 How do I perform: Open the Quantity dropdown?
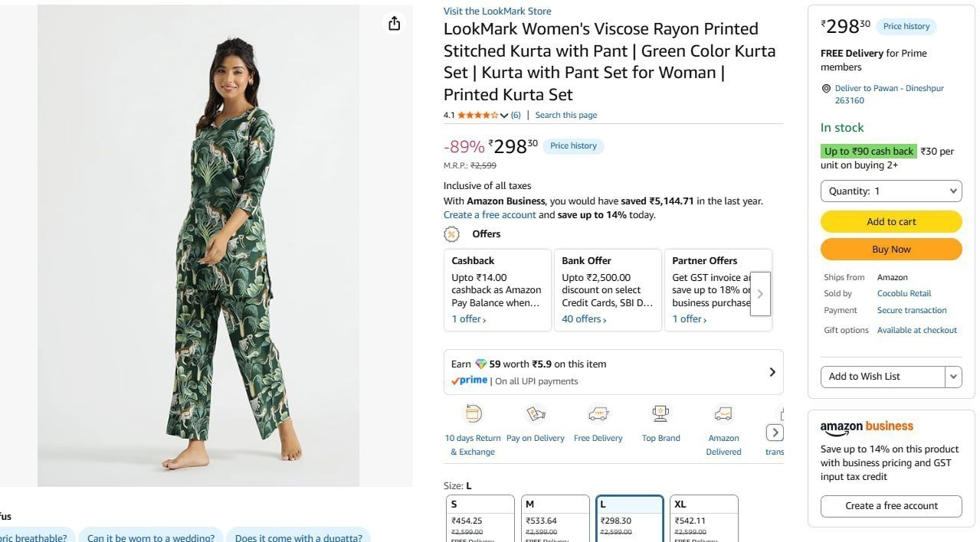[891, 191]
